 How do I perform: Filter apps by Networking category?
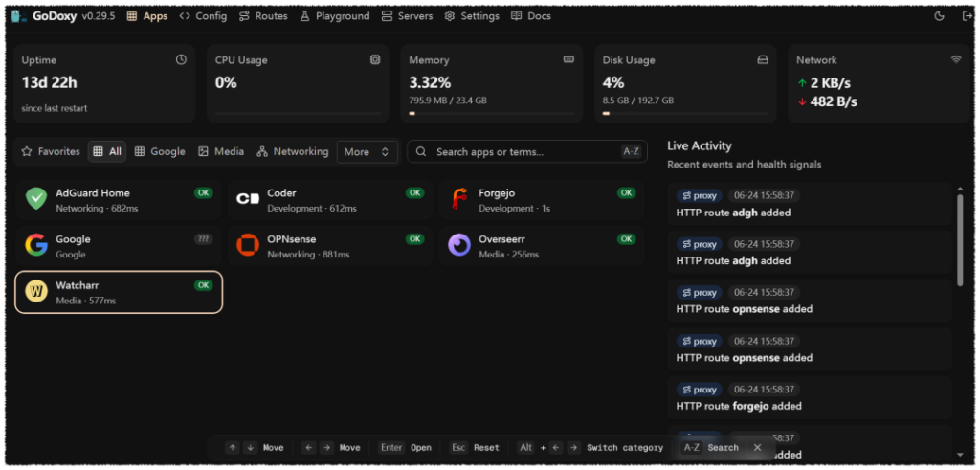[293, 151]
